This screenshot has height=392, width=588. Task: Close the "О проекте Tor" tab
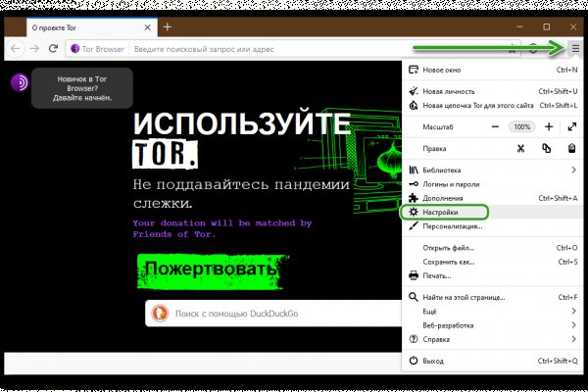145,26
